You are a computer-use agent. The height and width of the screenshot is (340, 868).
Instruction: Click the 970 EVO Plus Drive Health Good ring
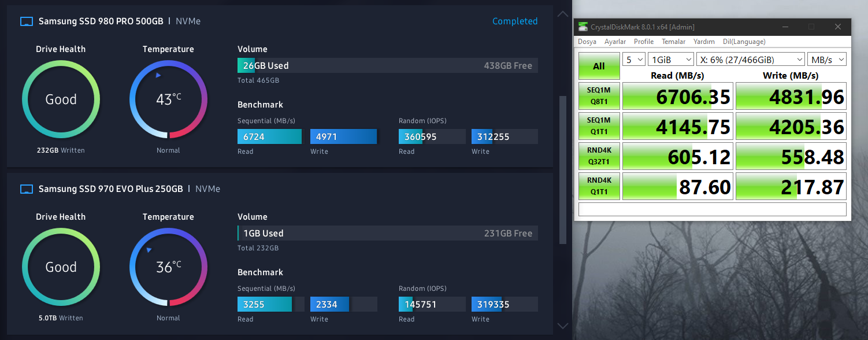(x=61, y=267)
